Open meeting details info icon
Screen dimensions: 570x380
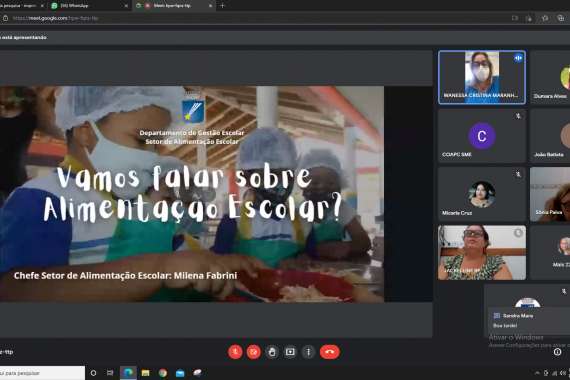(x=557, y=352)
